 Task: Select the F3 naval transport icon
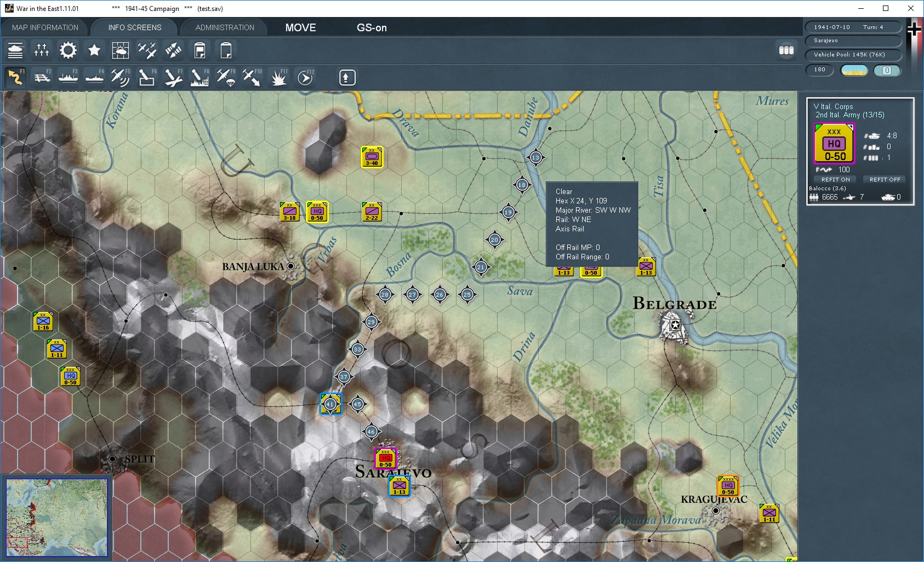coord(68,77)
